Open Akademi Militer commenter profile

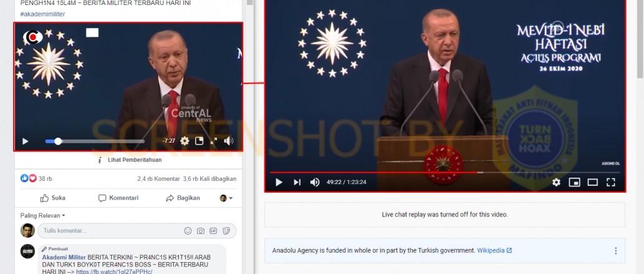64,257
